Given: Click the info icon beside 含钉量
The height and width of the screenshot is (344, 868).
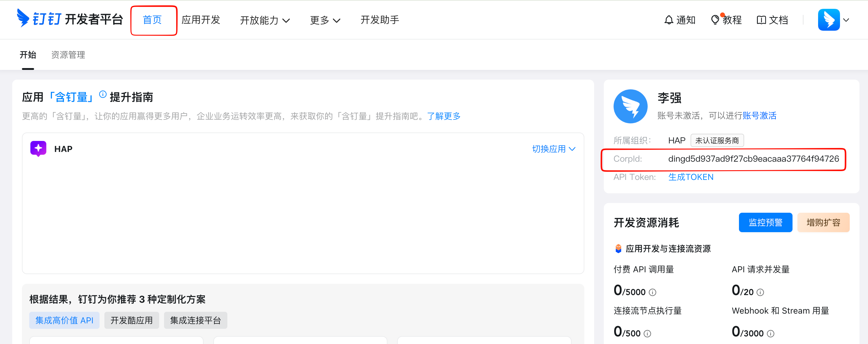Looking at the screenshot, I should [103, 95].
